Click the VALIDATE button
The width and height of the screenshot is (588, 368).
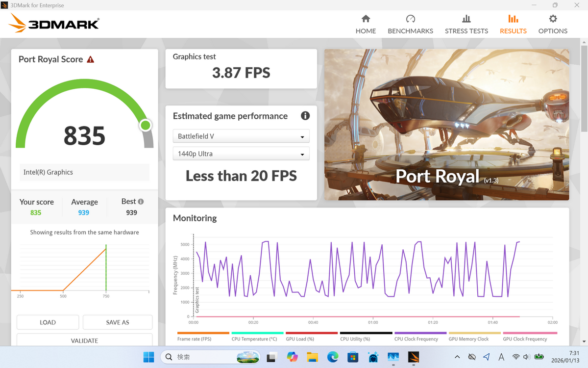coord(84,340)
